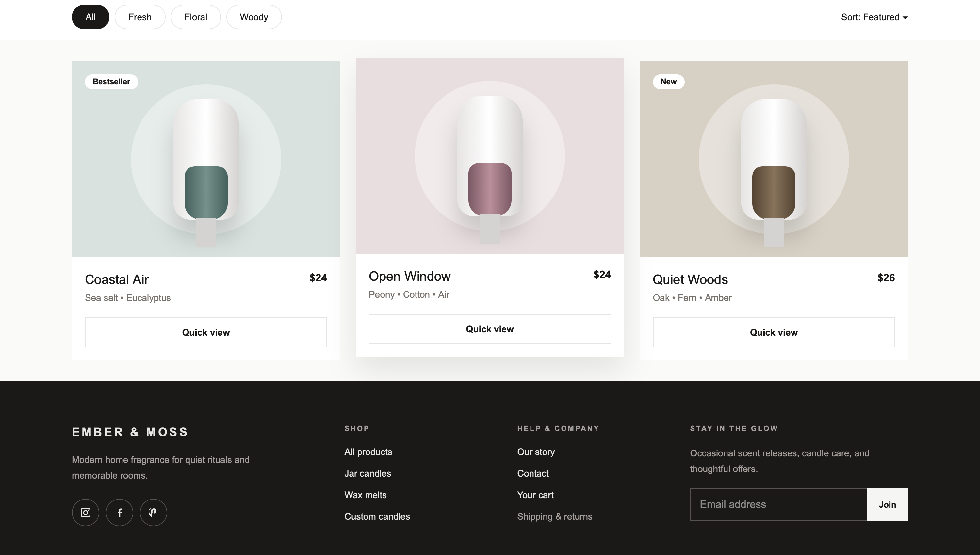This screenshot has height=555, width=980.
Task: Quick view the Open Window candle
Action: pos(490,329)
